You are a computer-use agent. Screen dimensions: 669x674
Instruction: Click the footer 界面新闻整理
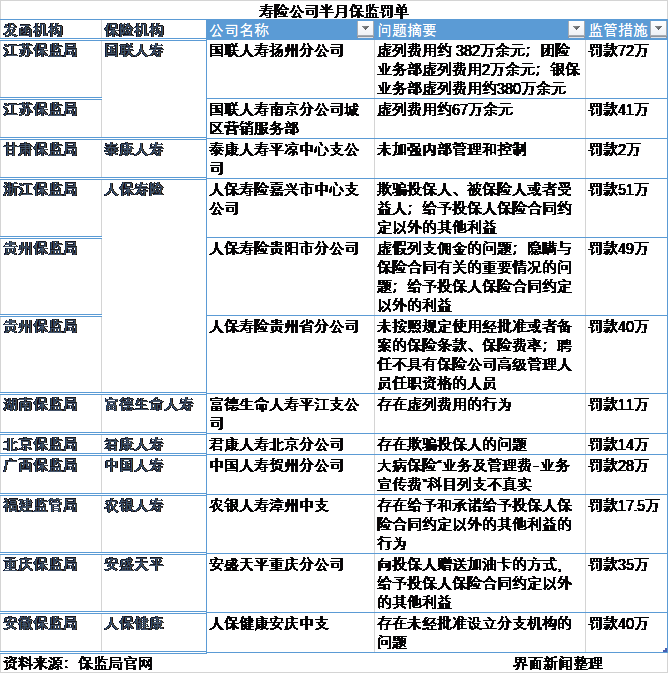pos(558,663)
